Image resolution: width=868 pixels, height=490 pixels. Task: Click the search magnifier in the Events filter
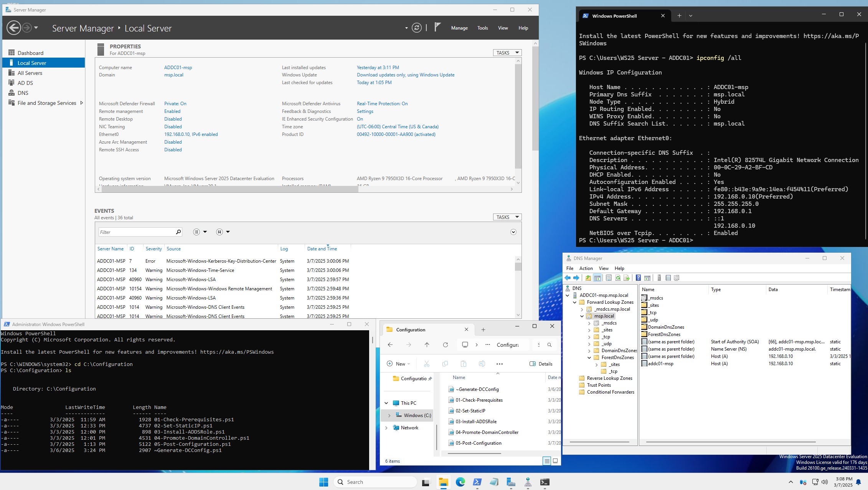coord(178,232)
